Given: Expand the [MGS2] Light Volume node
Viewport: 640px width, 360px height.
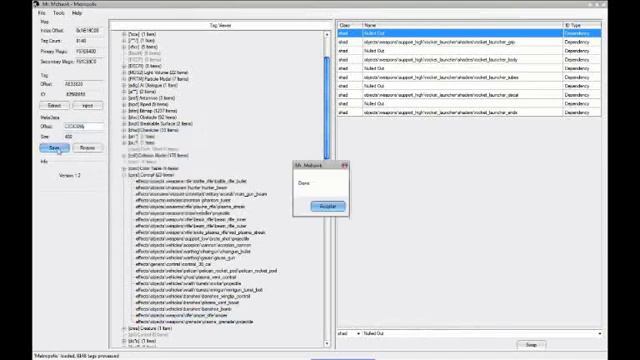Looking at the screenshot, I should 124,73.
